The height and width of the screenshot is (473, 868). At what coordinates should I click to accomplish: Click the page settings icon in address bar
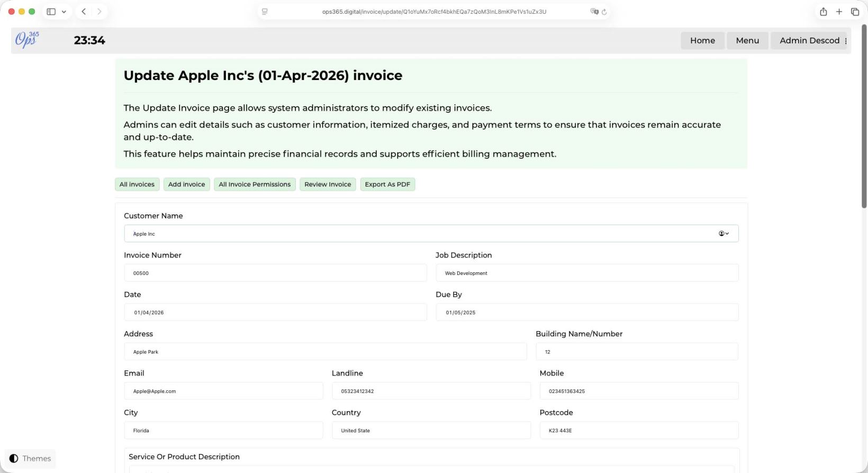point(265,12)
